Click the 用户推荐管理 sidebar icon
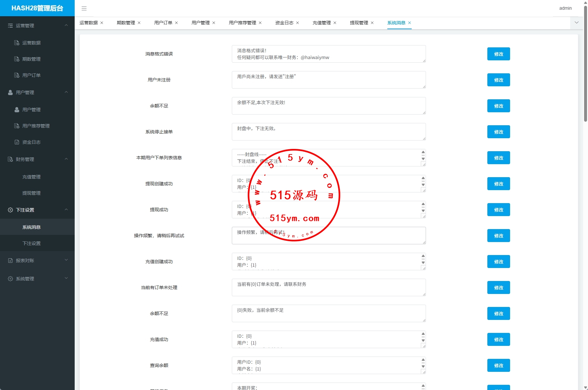This screenshot has width=588, height=390. click(x=17, y=126)
